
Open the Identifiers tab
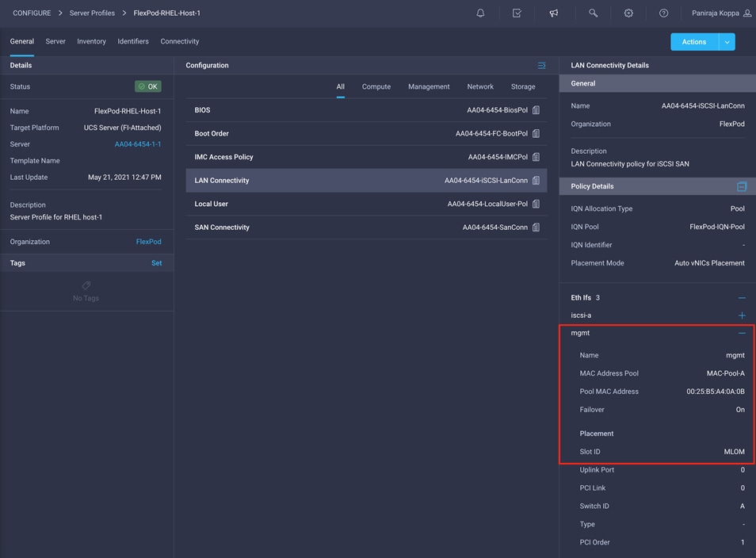click(133, 41)
